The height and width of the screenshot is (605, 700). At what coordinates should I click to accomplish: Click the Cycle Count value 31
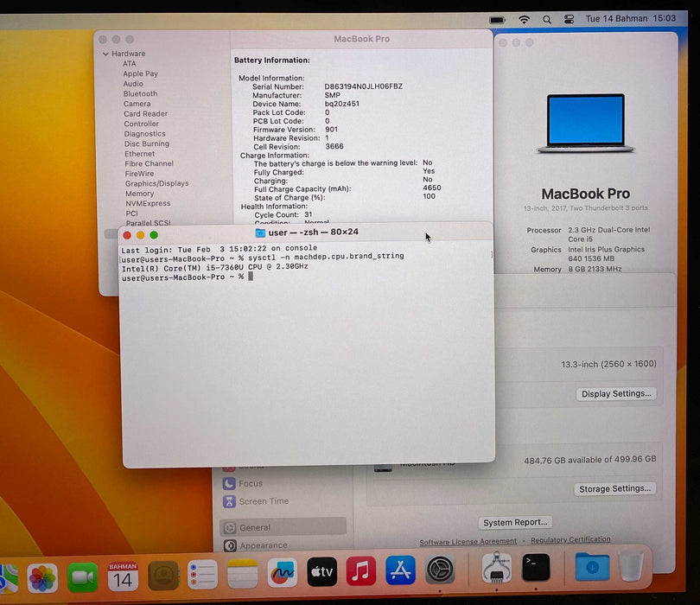pos(309,214)
